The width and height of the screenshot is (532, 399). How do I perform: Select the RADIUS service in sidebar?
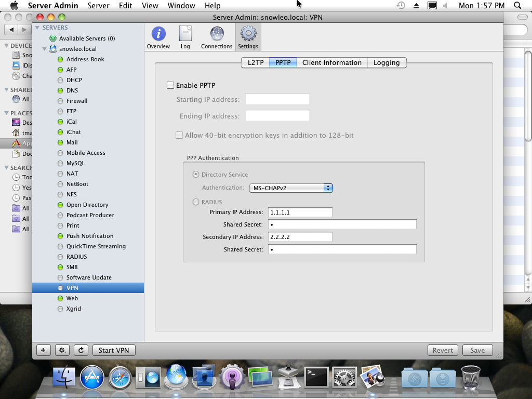pyautogui.click(x=76, y=257)
